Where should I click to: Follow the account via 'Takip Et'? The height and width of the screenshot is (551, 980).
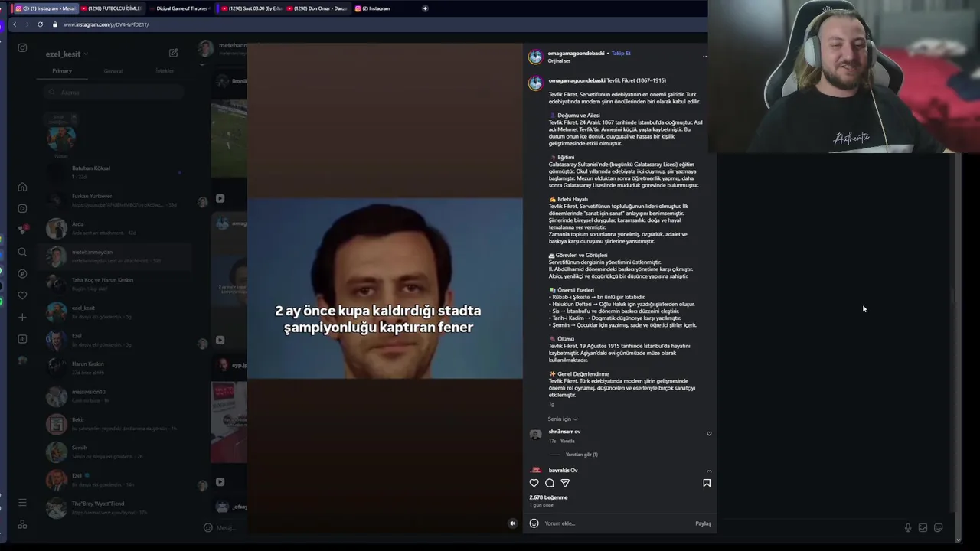[x=621, y=54]
